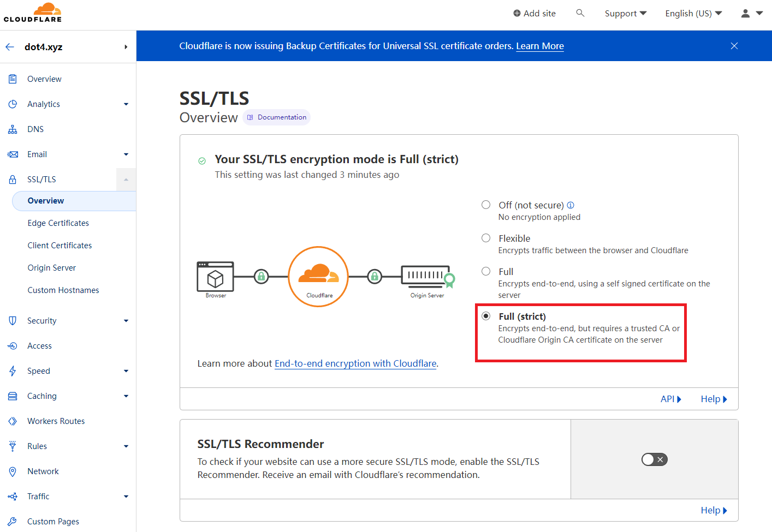Expand the Analytics submenu arrow

(126, 104)
